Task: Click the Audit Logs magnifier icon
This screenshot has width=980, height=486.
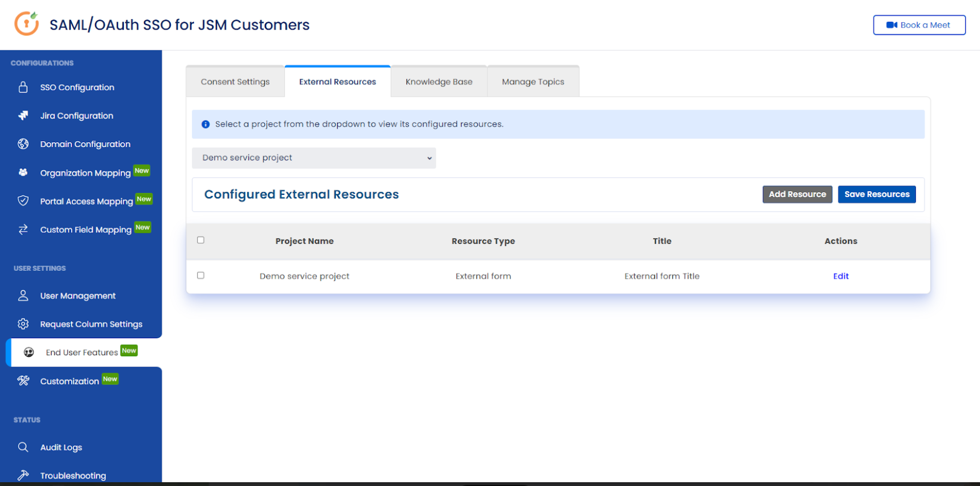Action: click(x=23, y=447)
